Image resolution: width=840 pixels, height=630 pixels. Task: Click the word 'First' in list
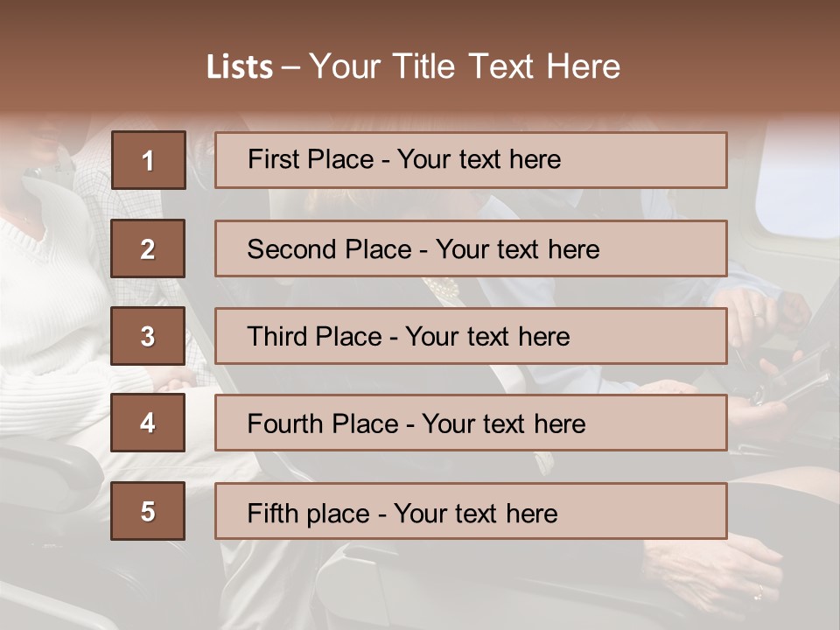[271, 160]
